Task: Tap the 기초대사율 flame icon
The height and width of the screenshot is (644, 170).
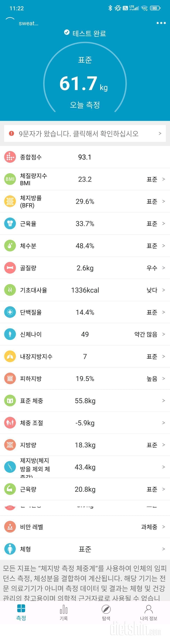Action: click(10, 290)
